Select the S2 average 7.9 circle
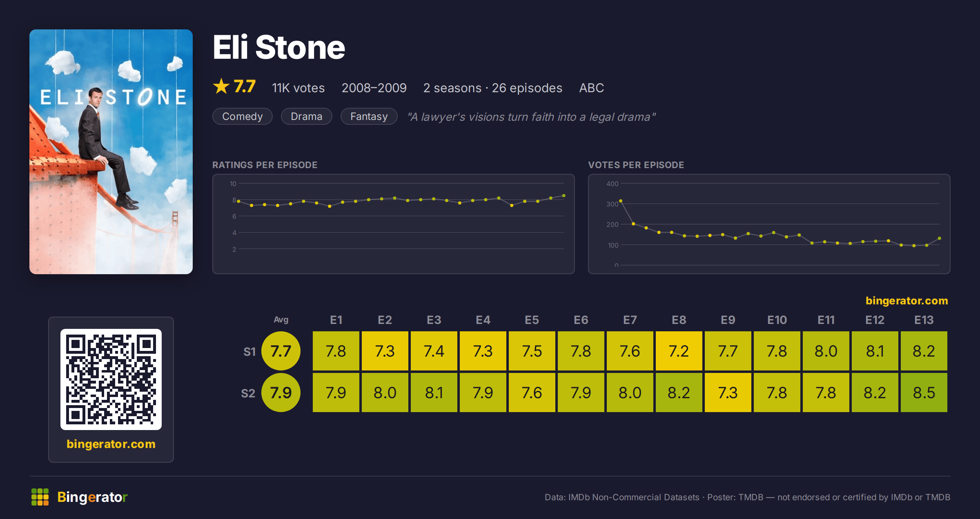 pos(281,393)
